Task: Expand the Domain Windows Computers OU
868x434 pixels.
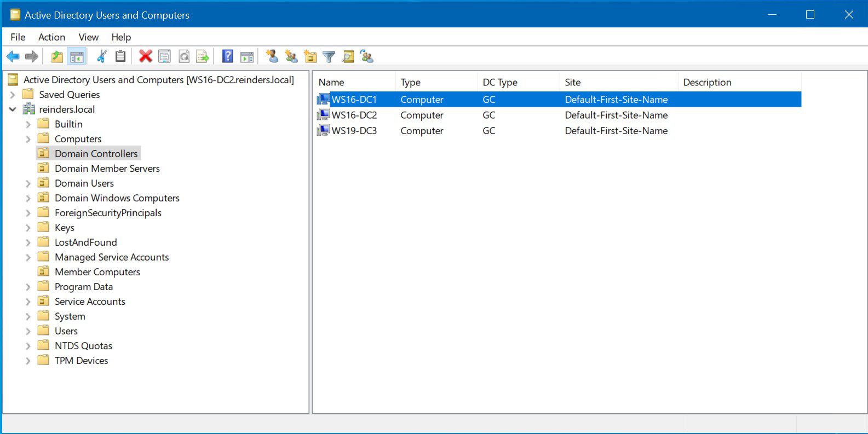Action: (28, 198)
